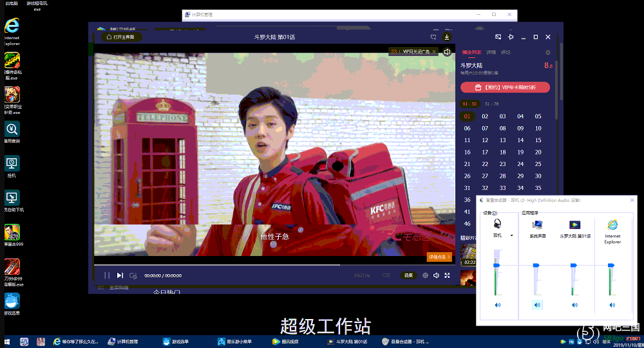Open the 游戏菜单 desktop icon
Image resolution: width=644 pixels, height=348 pixels.
pyautogui.click(x=12, y=304)
